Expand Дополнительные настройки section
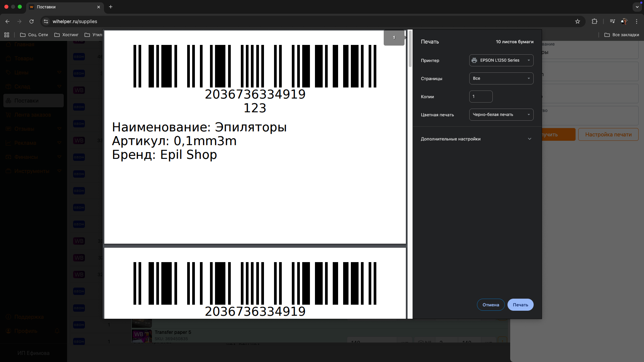Image resolution: width=644 pixels, height=362 pixels. click(x=476, y=139)
